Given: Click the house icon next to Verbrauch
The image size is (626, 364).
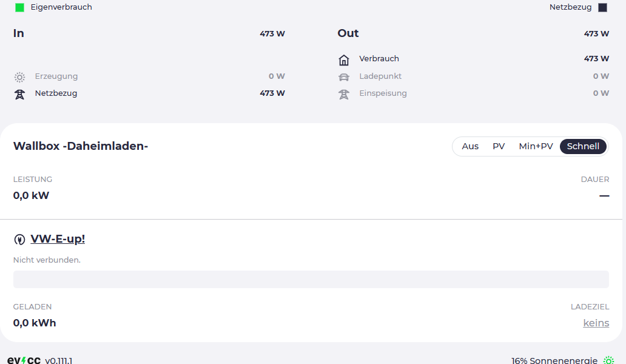Looking at the screenshot, I should (x=344, y=60).
